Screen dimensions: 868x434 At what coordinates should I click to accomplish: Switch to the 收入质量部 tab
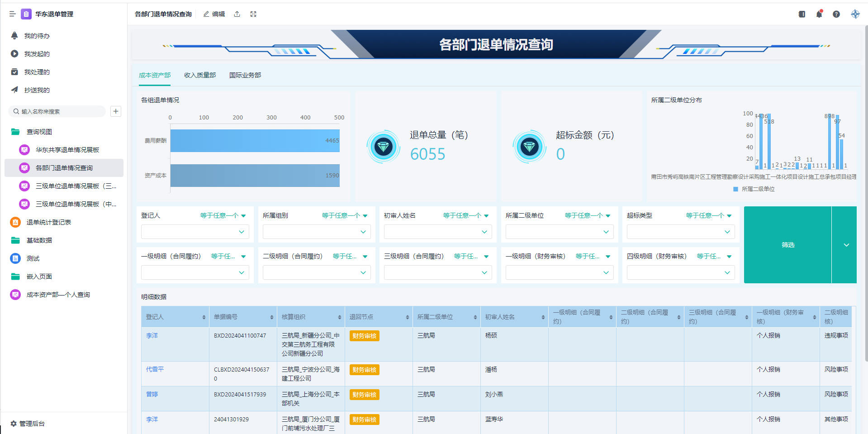point(200,75)
